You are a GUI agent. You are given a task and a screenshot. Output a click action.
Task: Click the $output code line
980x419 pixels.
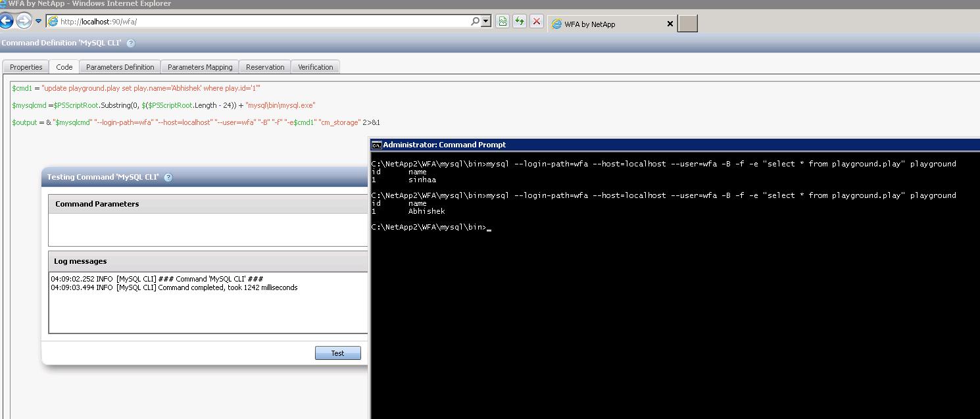tap(195, 122)
